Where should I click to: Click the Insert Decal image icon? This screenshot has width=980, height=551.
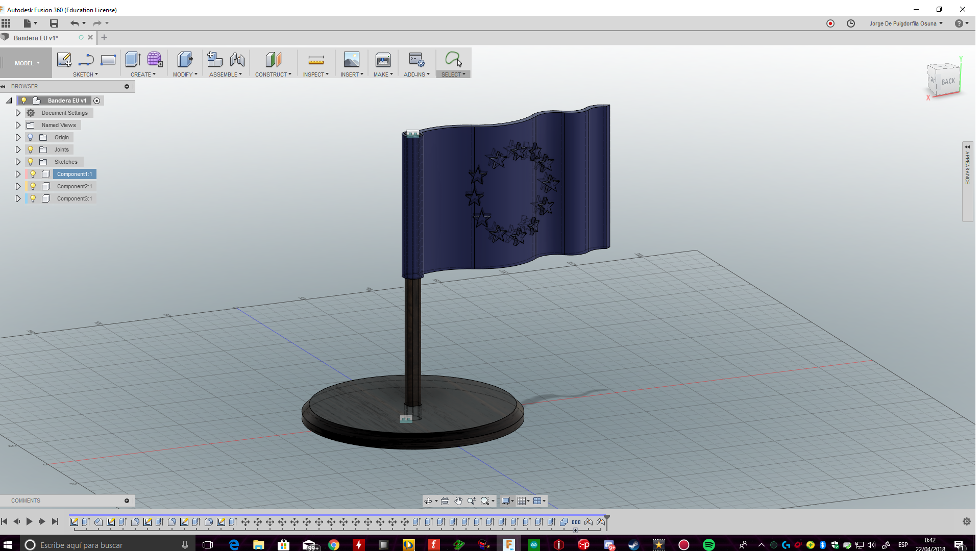pyautogui.click(x=352, y=60)
